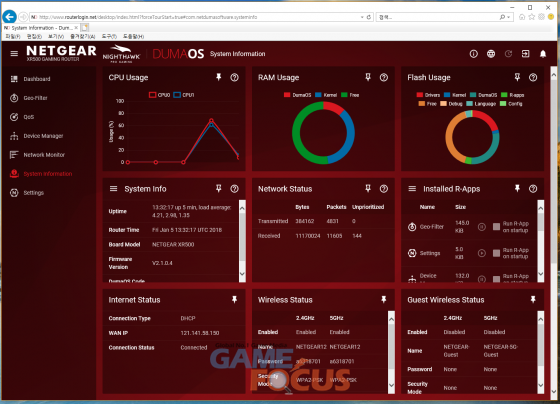The height and width of the screenshot is (404, 560).
Task: Click the browser refresh button
Action: pos(369,17)
